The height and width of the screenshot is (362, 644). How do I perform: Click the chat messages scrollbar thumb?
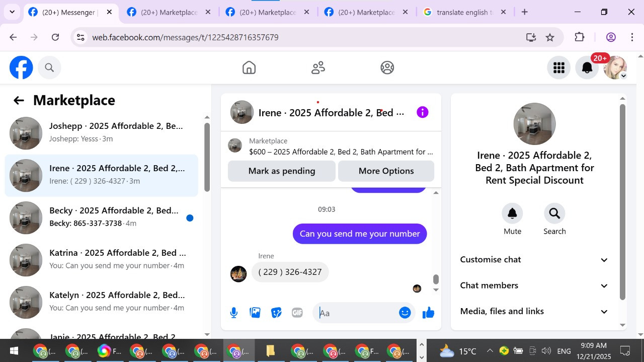pos(436,279)
